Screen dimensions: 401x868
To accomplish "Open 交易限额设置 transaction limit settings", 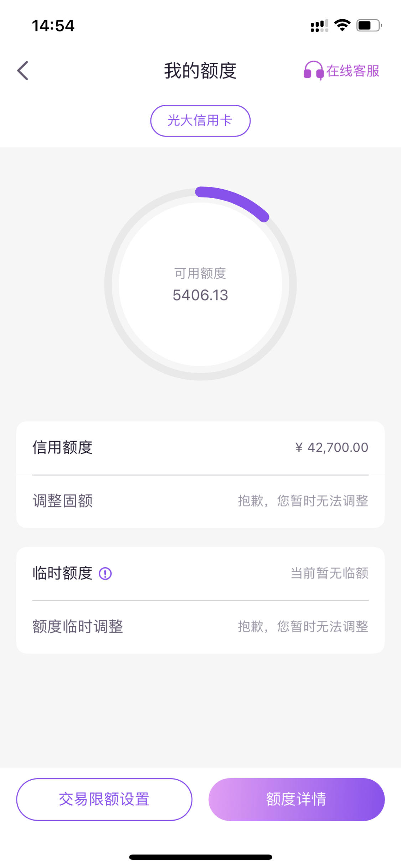I will (104, 799).
